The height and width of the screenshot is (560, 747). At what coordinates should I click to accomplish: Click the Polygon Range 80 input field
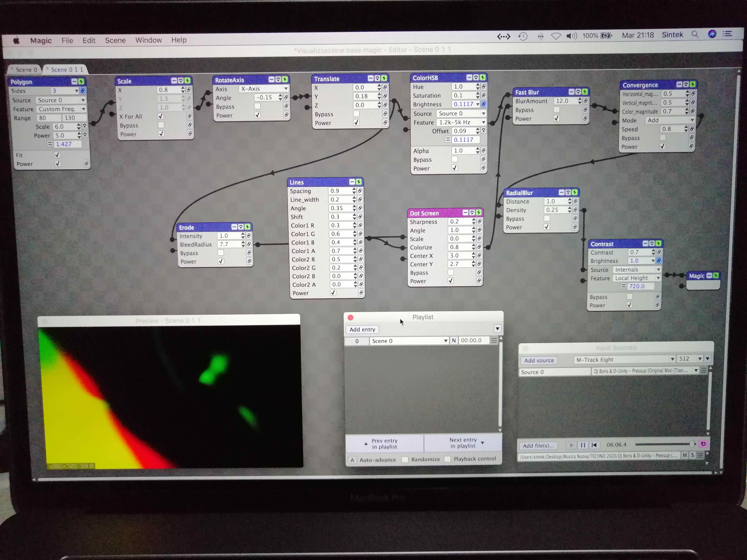coord(49,118)
